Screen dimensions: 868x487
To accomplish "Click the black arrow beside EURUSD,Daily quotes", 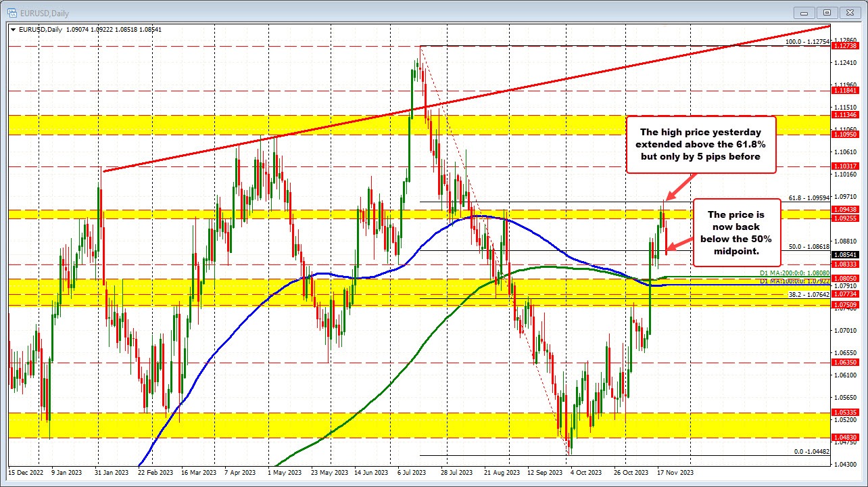I will (x=13, y=29).
